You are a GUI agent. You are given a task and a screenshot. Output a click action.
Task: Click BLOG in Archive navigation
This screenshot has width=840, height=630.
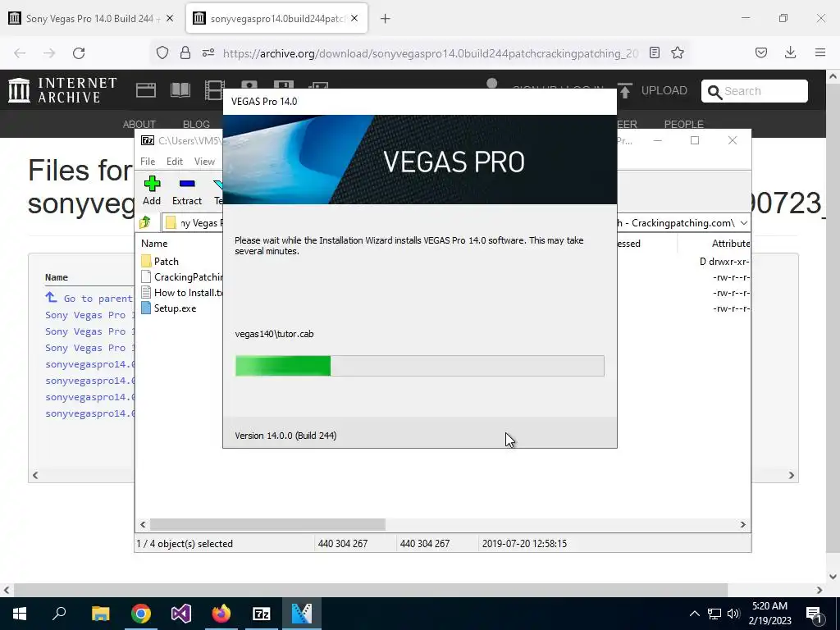pos(196,125)
